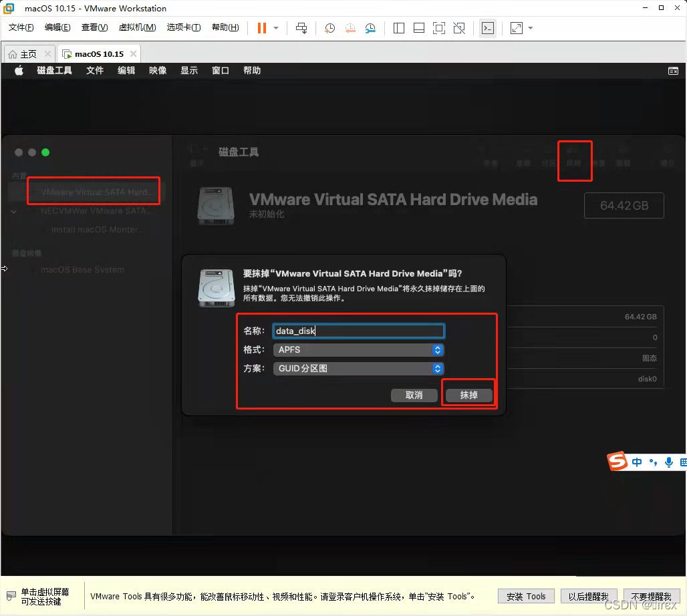Viewport: 687px width, 616px height.
Task: Confirm with the 抹掉 button in dialog
Action: pyautogui.click(x=469, y=395)
